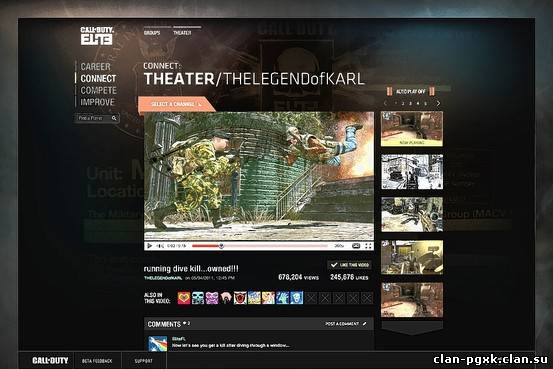Image resolution: width=553 pixels, height=369 pixels.
Task: Click the Beta Feedback footer link
Action: coord(97,361)
